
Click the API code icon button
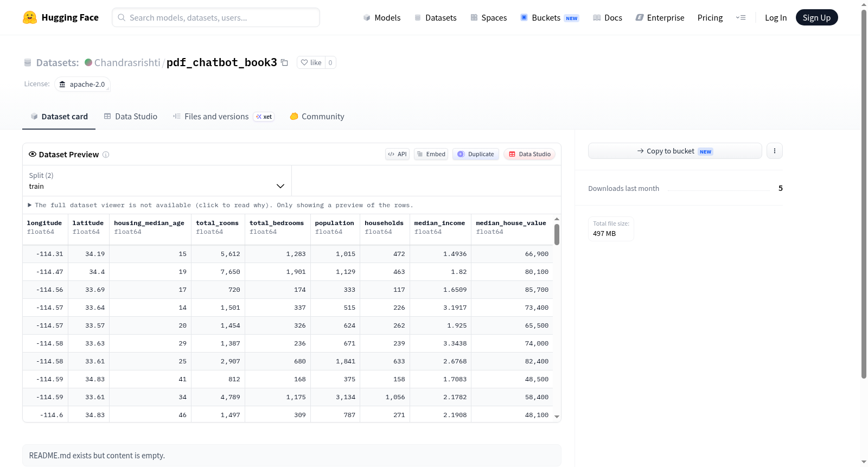point(397,154)
